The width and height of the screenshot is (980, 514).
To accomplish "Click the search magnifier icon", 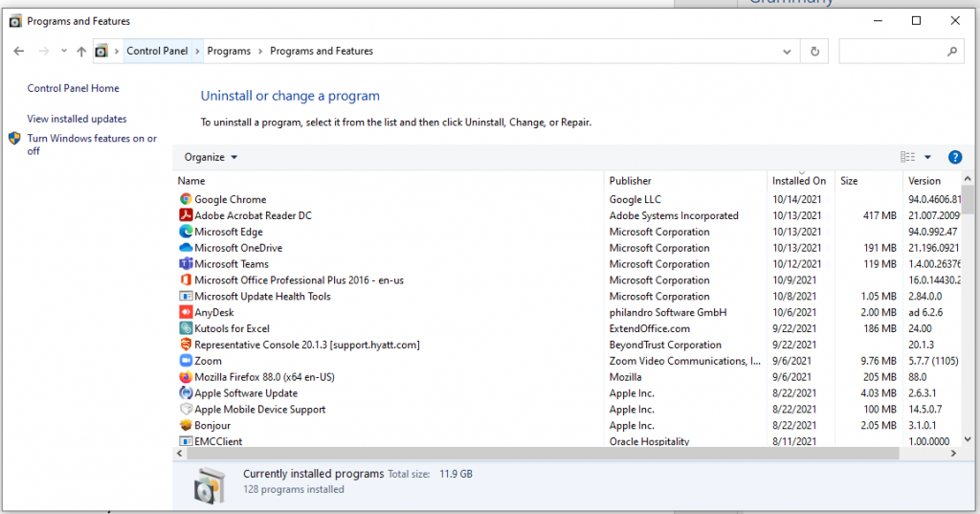I will coord(952,52).
